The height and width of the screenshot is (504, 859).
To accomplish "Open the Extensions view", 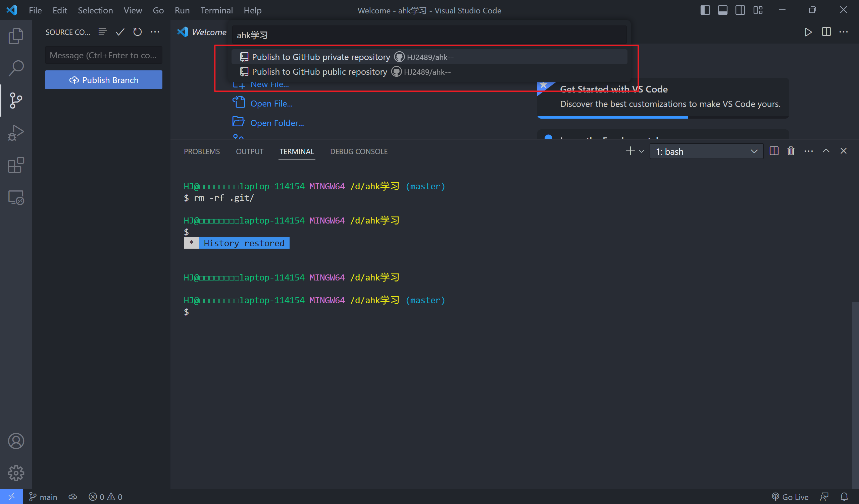I will (16, 165).
